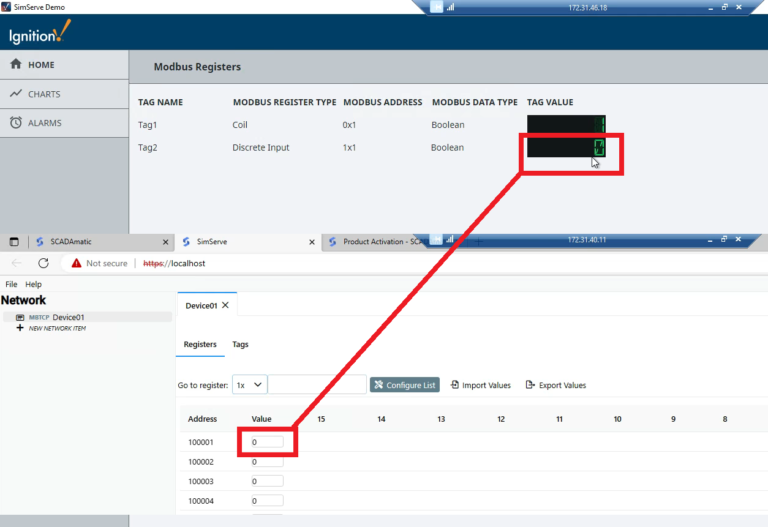768x527 pixels.
Task: Reload the localhost page in browser
Action: [x=43, y=263]
